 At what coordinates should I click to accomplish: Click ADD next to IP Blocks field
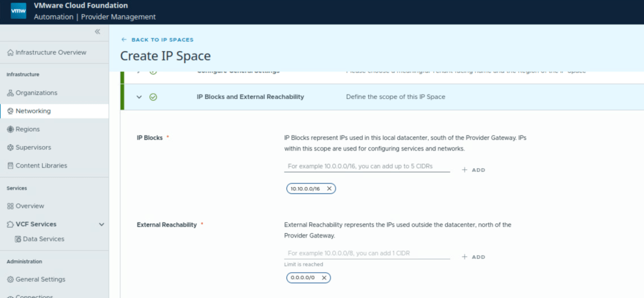473,170
